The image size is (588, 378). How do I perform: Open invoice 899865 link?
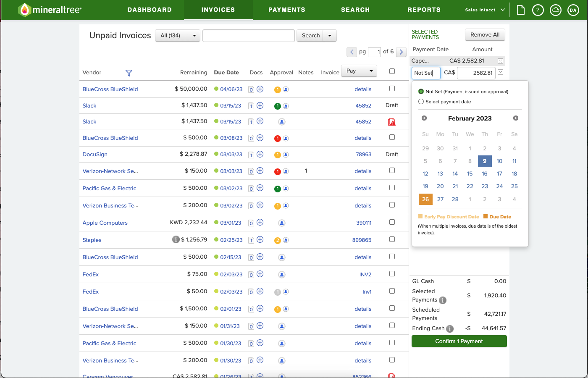point(362,240)
